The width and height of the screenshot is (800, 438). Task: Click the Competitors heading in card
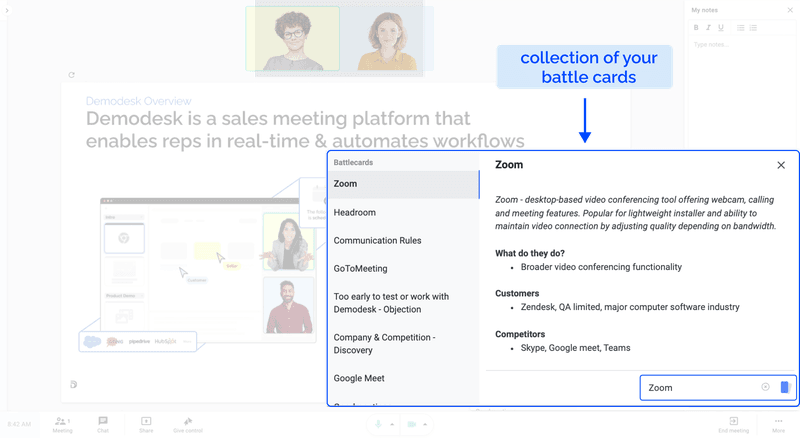[x=520, y=334]
